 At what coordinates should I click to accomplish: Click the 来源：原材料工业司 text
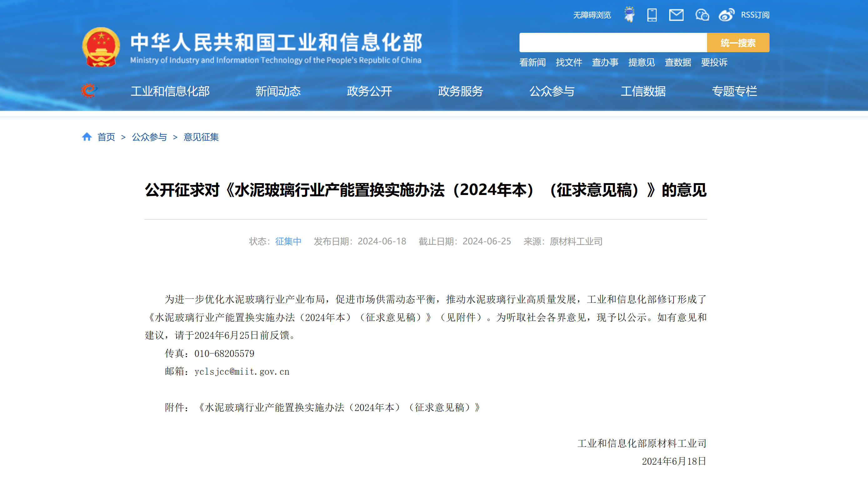tap(563, 241)
